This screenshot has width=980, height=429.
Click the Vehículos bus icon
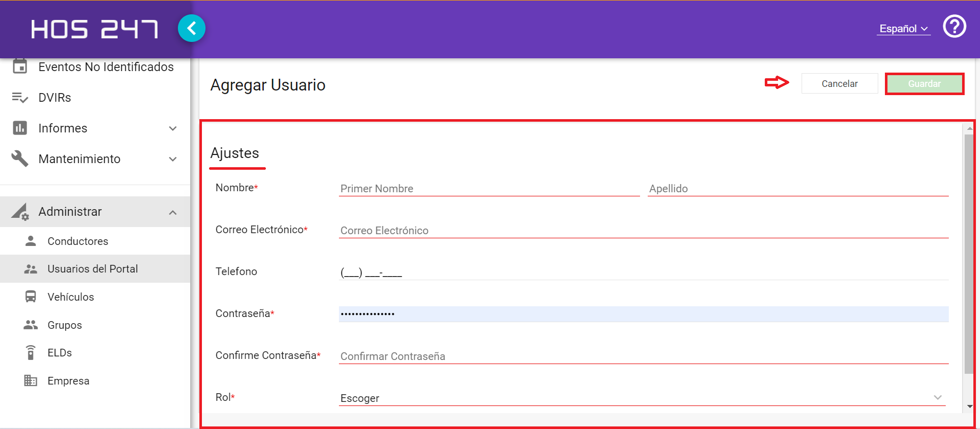click(x=31, y=297)
